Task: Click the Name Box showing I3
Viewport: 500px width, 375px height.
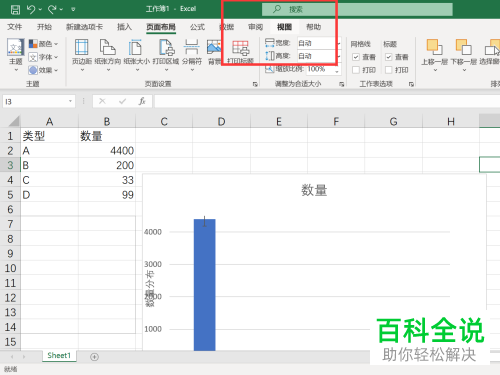Action: [x=35, y=101]
